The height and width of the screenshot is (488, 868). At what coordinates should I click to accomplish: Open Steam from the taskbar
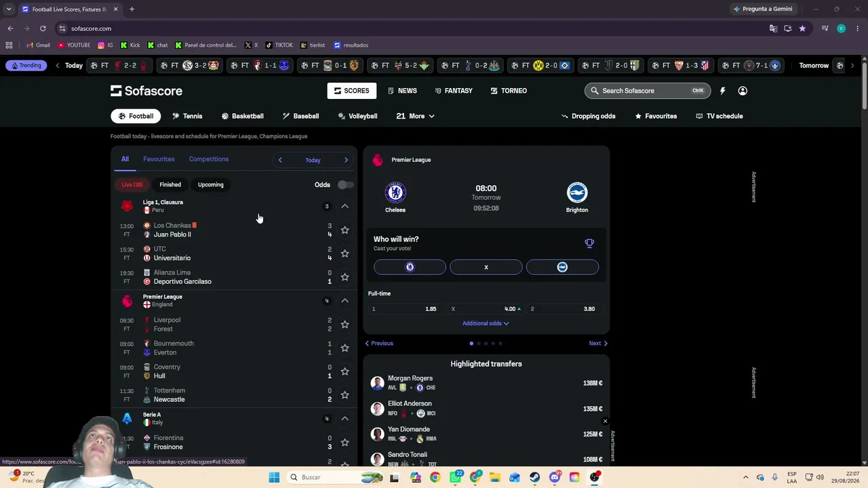(535, 477)
